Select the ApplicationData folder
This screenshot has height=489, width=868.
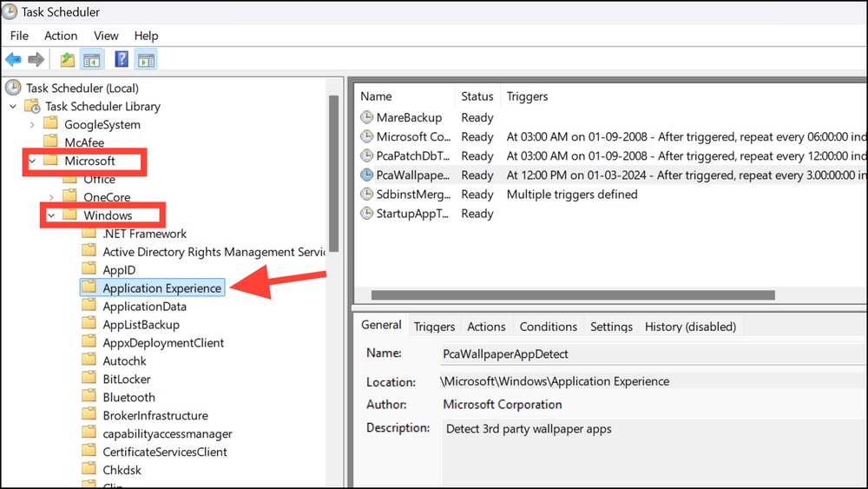tap(144, 307)
